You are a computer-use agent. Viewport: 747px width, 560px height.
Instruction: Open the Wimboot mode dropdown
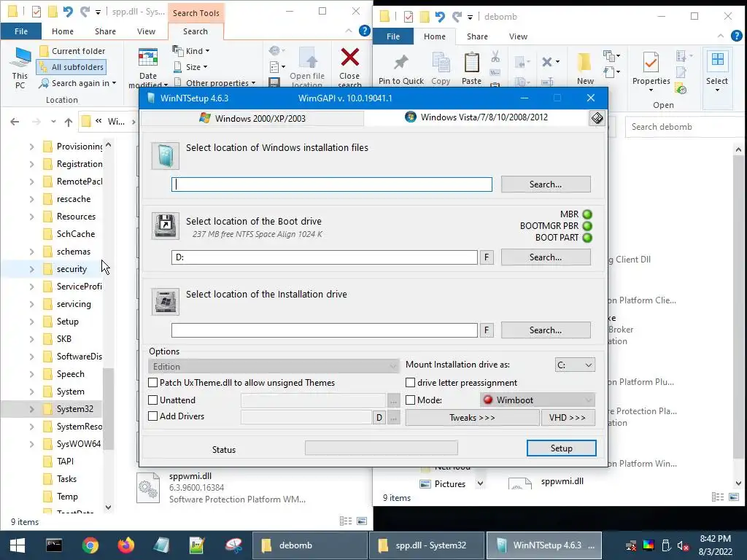coord(538,400)
